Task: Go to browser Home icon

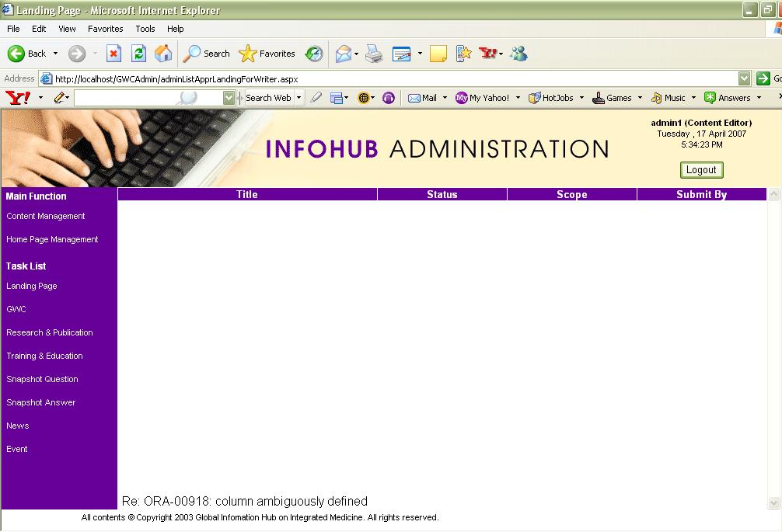Action: click(163, 54)
